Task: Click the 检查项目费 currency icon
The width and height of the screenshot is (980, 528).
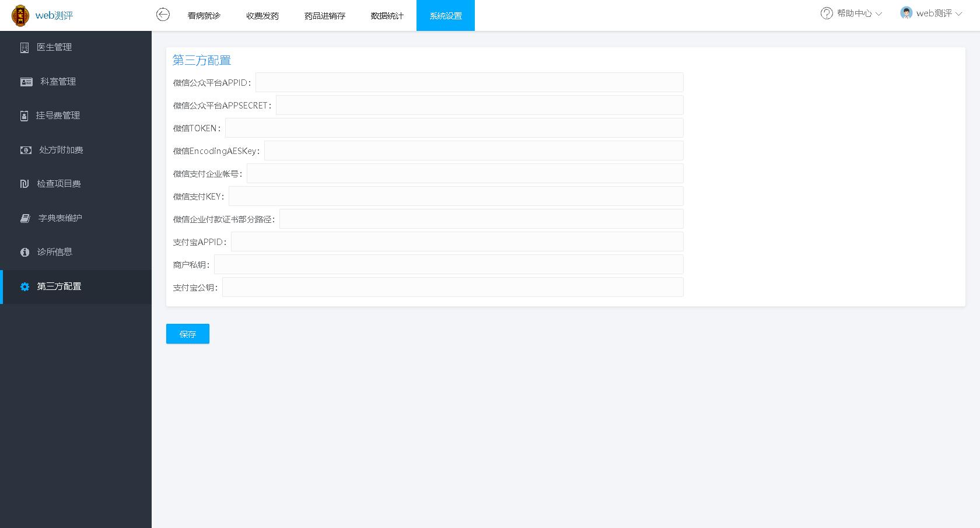Action: tap(24, 184)
